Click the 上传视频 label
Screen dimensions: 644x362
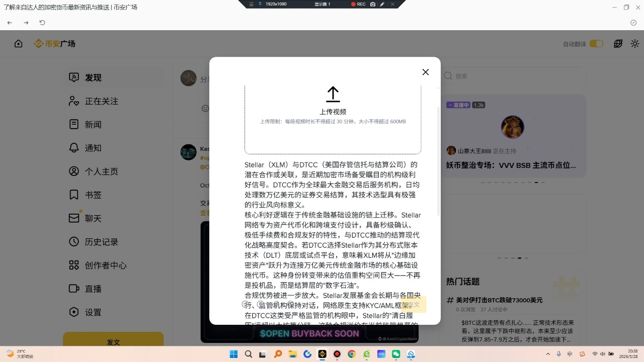coord(333,112)
